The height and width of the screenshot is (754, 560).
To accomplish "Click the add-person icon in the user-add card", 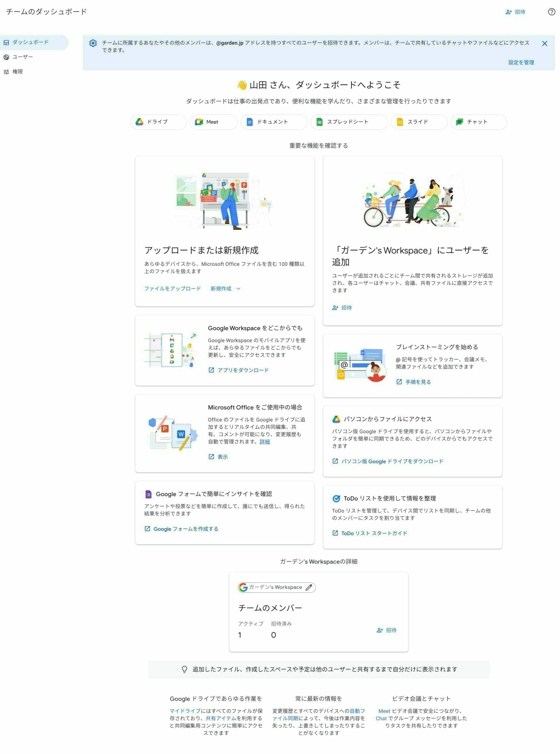I will pos(335,307).
